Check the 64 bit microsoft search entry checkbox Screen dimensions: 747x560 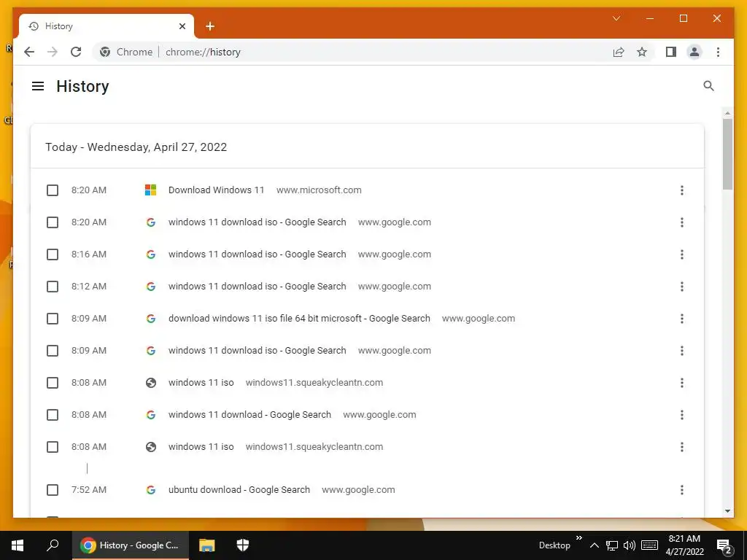pos(53,319)
